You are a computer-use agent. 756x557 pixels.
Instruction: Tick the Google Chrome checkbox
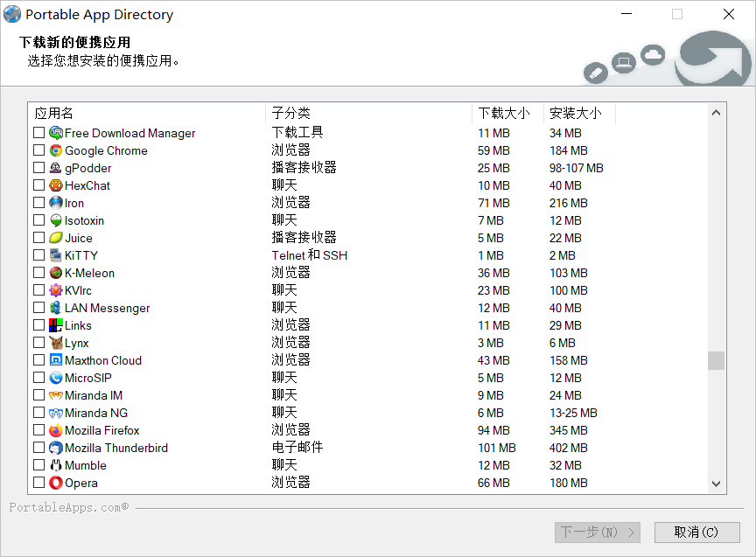[x=39, y=150]
